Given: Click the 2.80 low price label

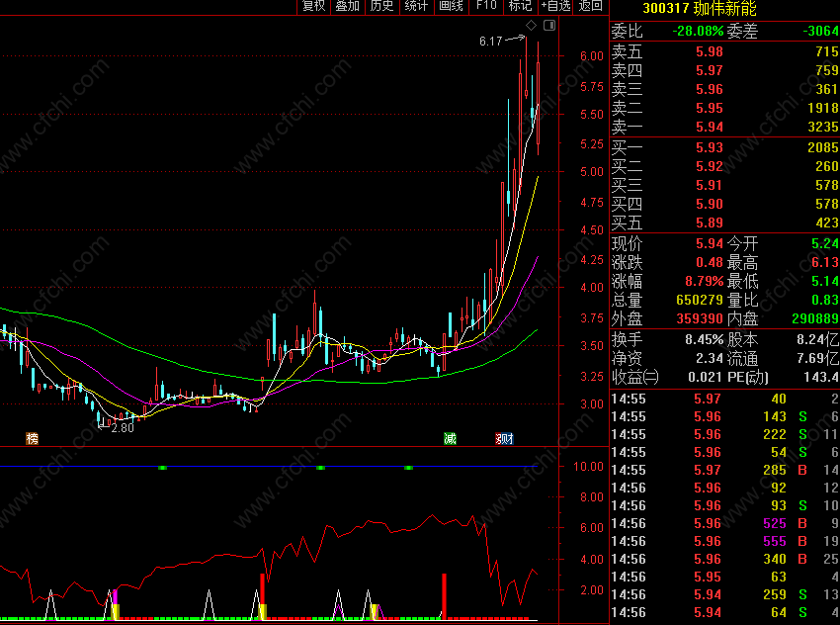Looking at the screenshot, I should [x=123, y=428].
